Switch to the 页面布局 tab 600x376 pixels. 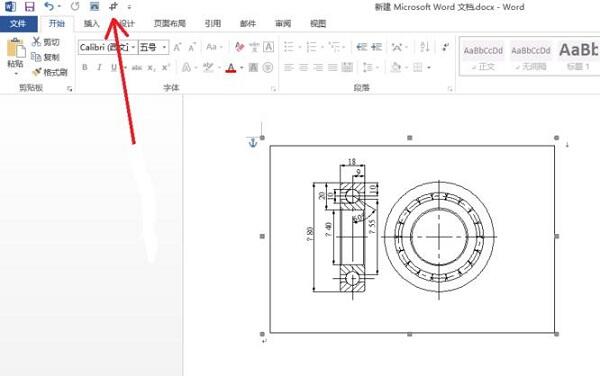(x=170, y=24)
